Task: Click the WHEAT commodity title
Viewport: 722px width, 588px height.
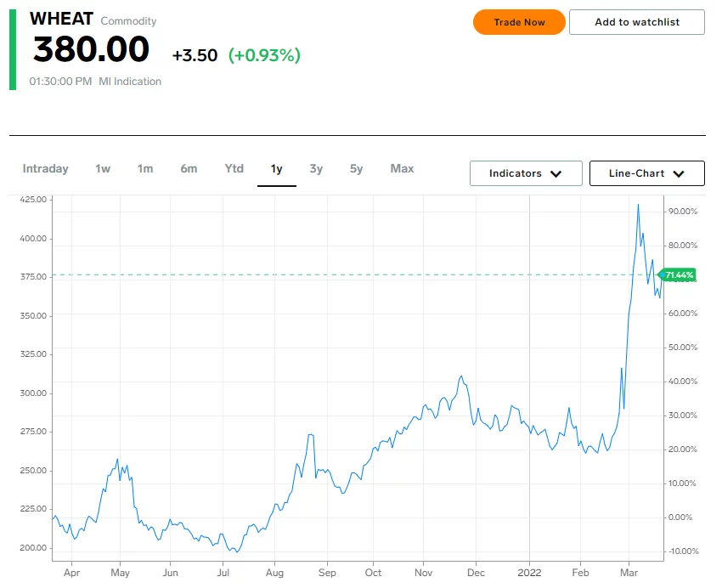Action: coord(61,19)
